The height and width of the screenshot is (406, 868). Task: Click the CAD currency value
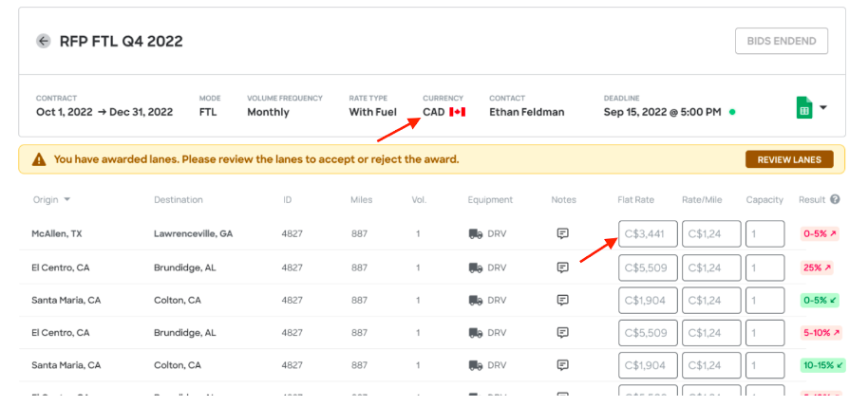click(434, 112)
